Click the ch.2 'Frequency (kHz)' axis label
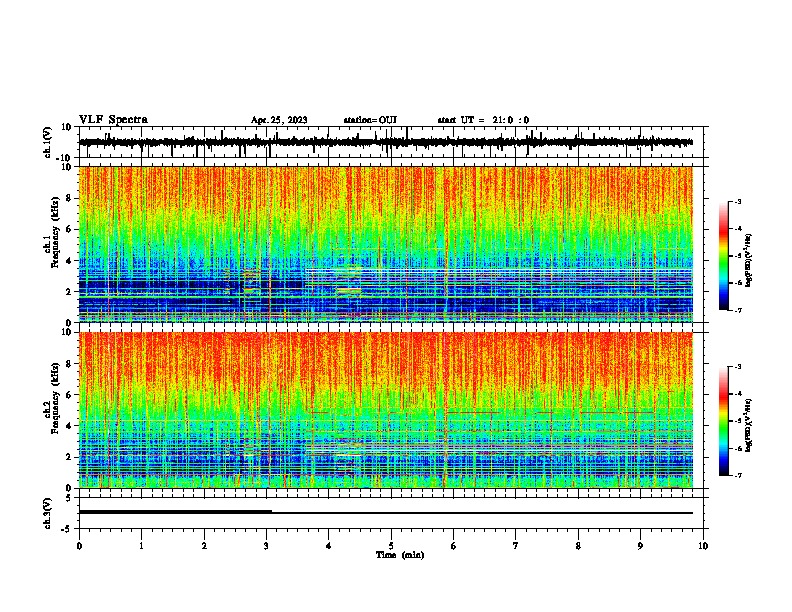 [55, 398]
